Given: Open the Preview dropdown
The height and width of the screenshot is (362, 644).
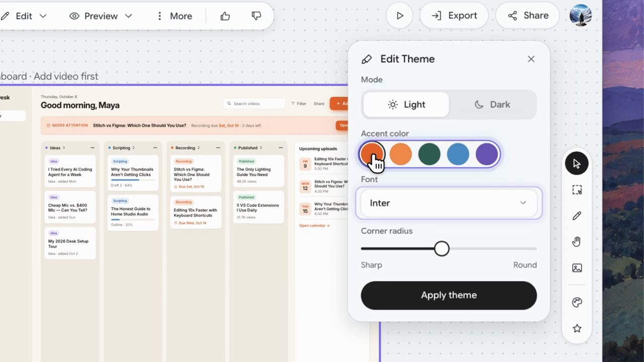Looking at the screenshot, I should pos(101,16).
